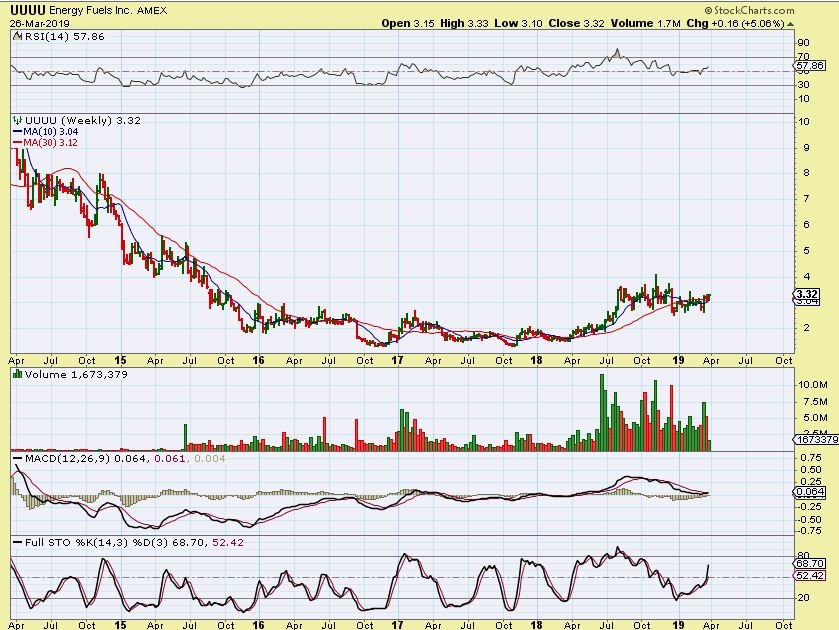
Task: Click the boxed 1673379 tag on the volume axis
Action: point(815,439)
